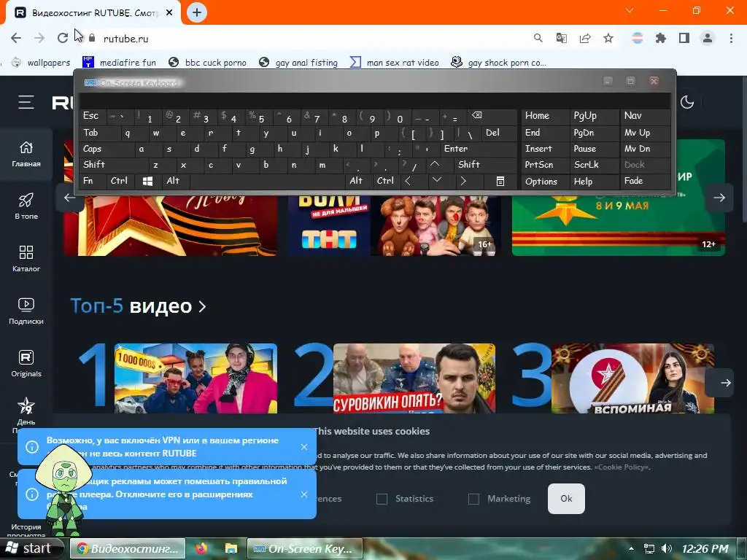
Task: Open the Windows start menu
Action: (x=31, y=548)
